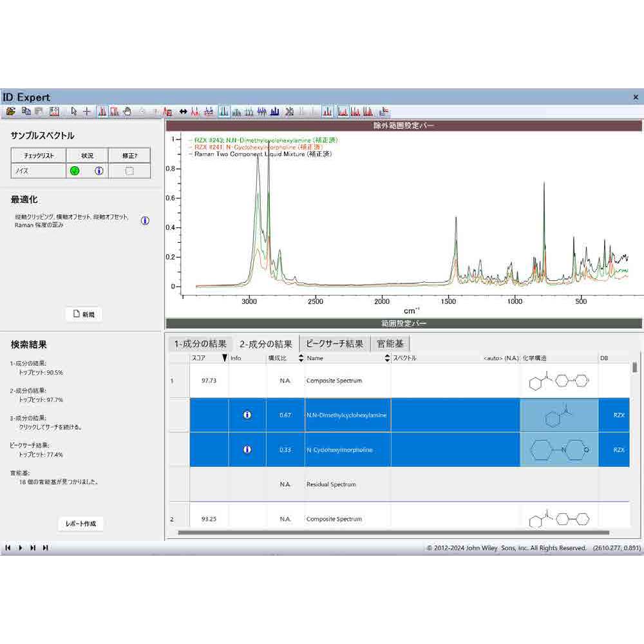
Task: Sort by スコア column dropdown arrow
Action: point(224,358)
